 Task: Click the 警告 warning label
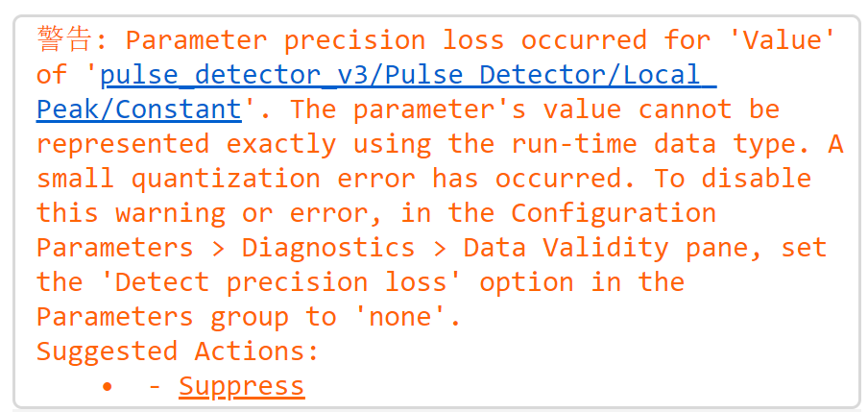(x=64, y=40)
